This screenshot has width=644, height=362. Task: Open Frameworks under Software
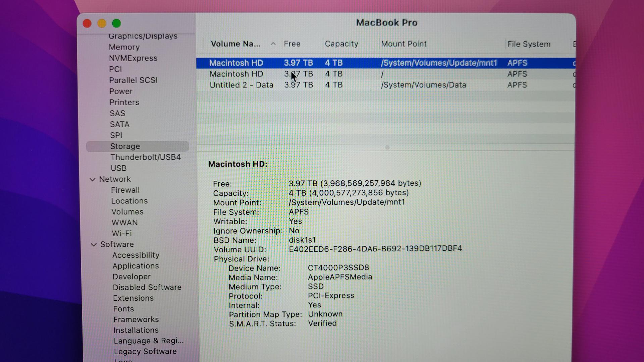click(x=136, y=320)
